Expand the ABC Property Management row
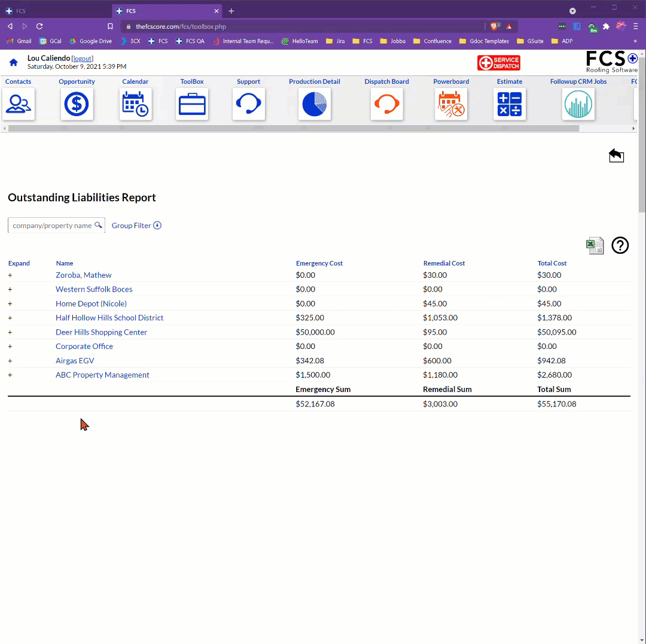646x644 pixels. pyautogui.click(x=10, y=375)
